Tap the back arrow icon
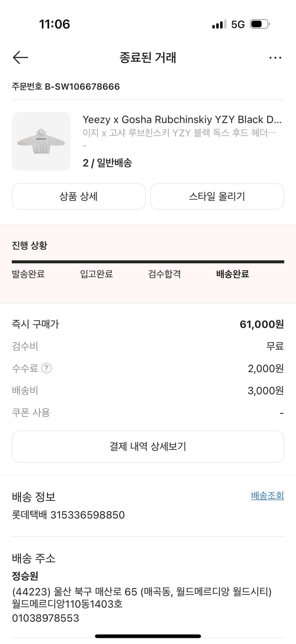Screen dimensions: 296x644 point(20,58)
